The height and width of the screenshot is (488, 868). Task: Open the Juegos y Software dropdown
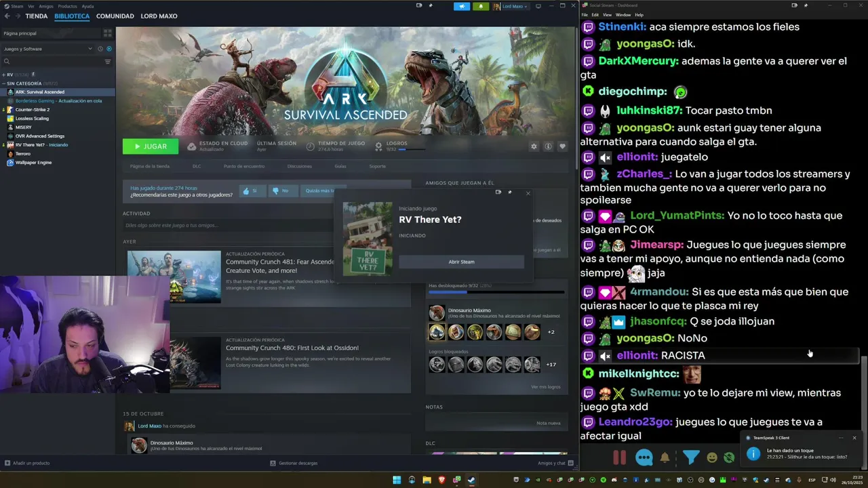47,49
